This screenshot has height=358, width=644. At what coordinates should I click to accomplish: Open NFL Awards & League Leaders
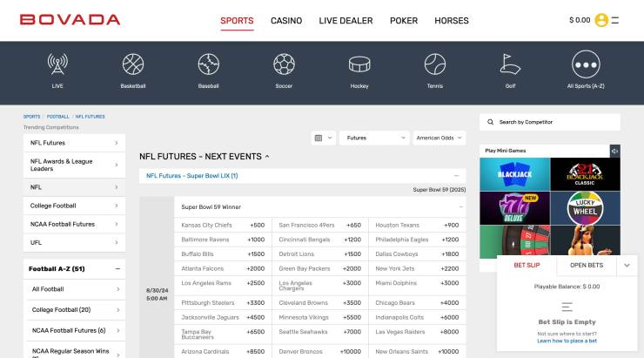[74, 165]
